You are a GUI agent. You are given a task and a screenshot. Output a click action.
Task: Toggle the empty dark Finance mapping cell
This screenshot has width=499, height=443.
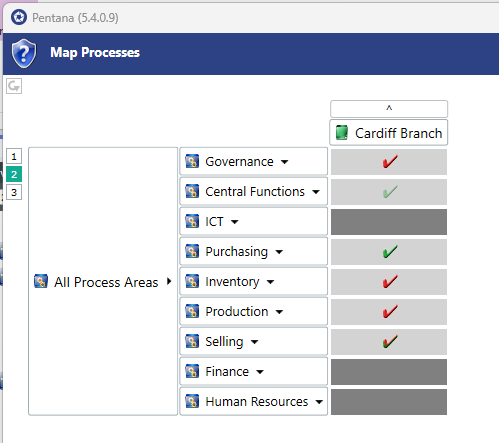click(389, 372)
